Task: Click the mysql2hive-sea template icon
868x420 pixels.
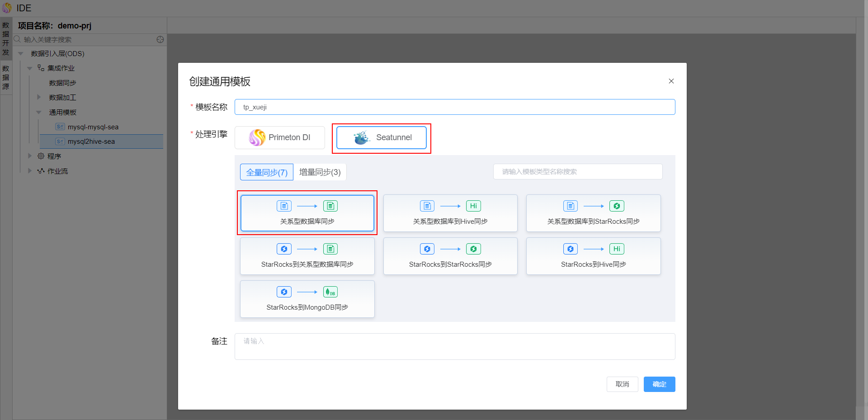Action: tap(60, 142)
